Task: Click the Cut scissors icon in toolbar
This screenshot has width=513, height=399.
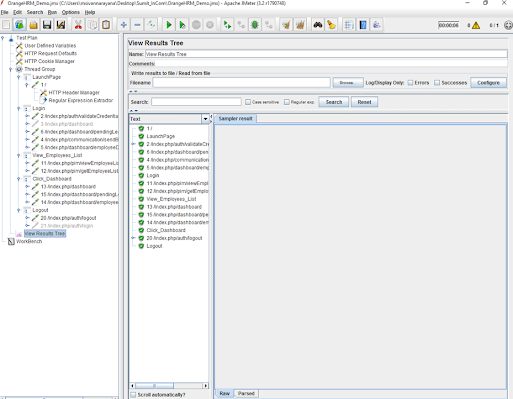Action: click(78, 25)
